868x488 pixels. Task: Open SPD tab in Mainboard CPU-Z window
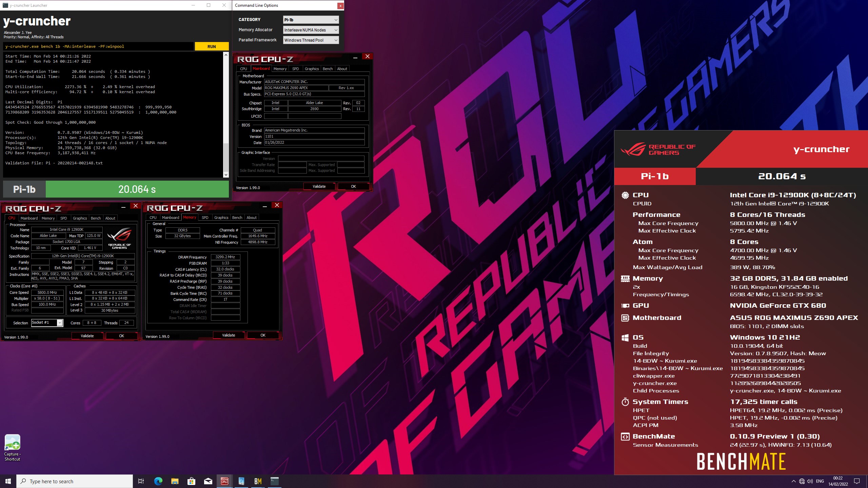(296, 69)
